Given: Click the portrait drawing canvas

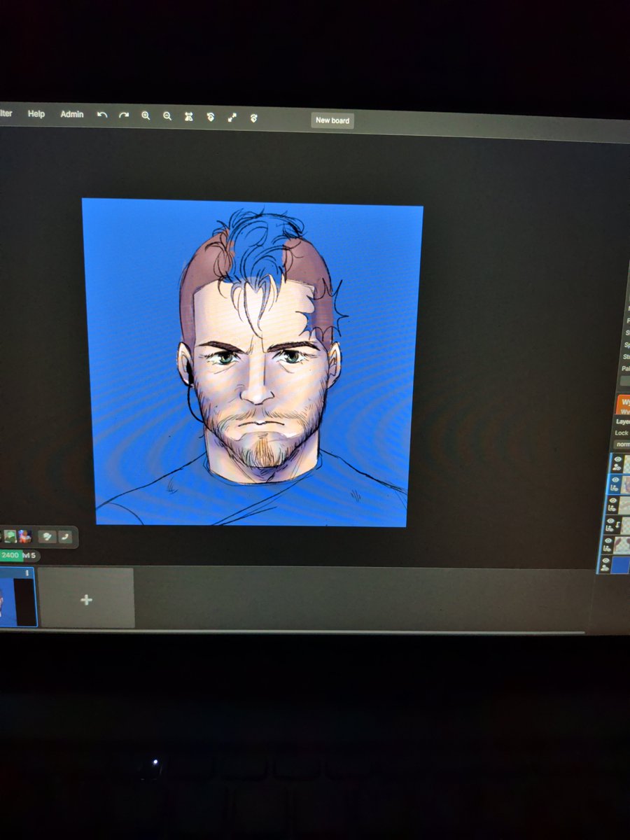Looking at the screenshot, I should click(x=252, y=362).
